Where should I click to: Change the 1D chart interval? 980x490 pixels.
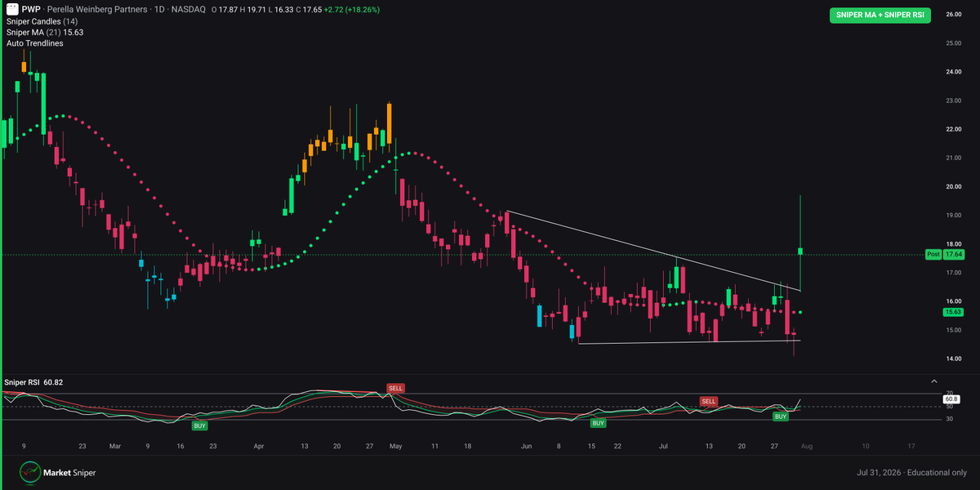click(x=158, y=9)
